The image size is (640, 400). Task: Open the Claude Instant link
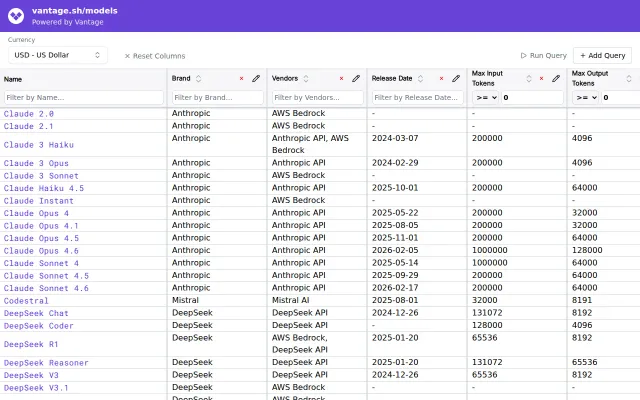pyautogui.click(x=39, y=201)
